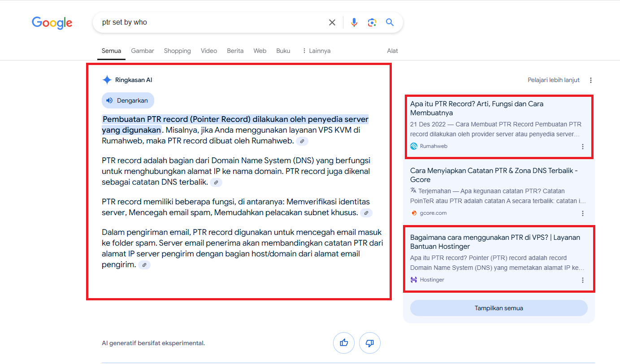The image size is (620, 364).
Task: Open 'Cara Menyiapkan Catatan PTR' Gcore article
Action: click(494, 175)
